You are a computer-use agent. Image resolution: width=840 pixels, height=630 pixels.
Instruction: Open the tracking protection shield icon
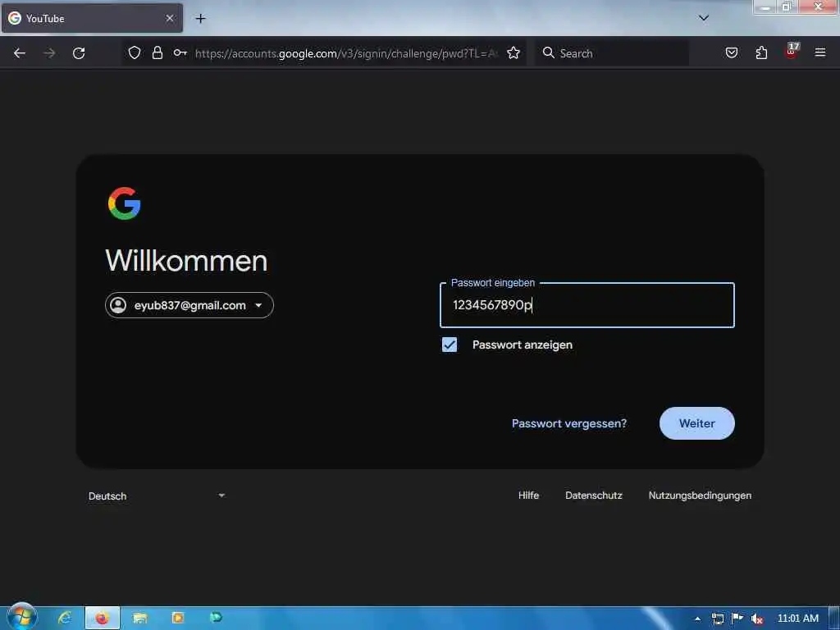(x=135, y=52)
